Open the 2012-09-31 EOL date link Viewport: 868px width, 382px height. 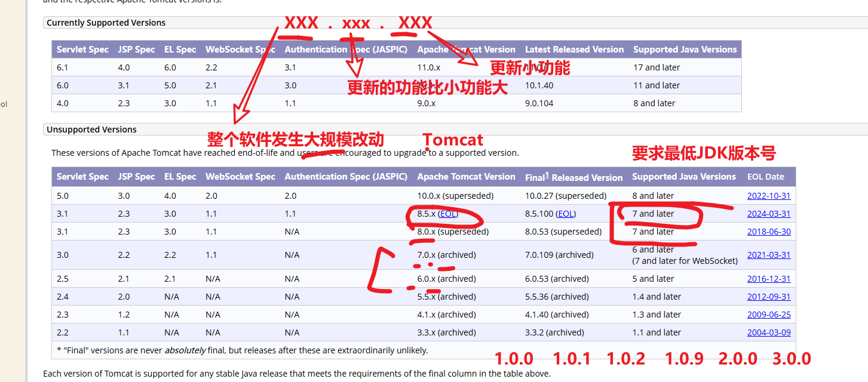pyautogui.click(x=769, y=297)
